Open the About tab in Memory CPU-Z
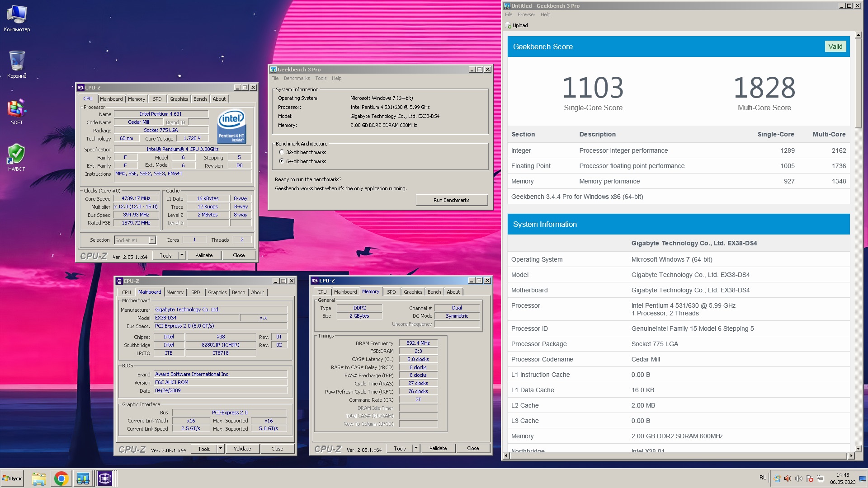This screenshot has width=868, height=488. pos(453,292)
